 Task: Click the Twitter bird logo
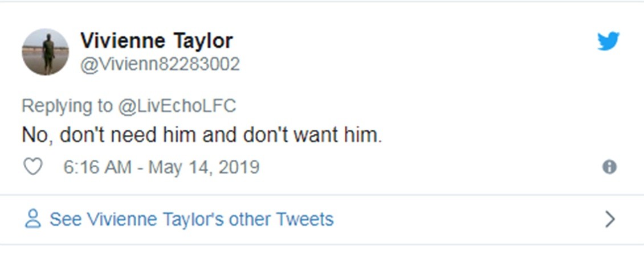[608, 42]
